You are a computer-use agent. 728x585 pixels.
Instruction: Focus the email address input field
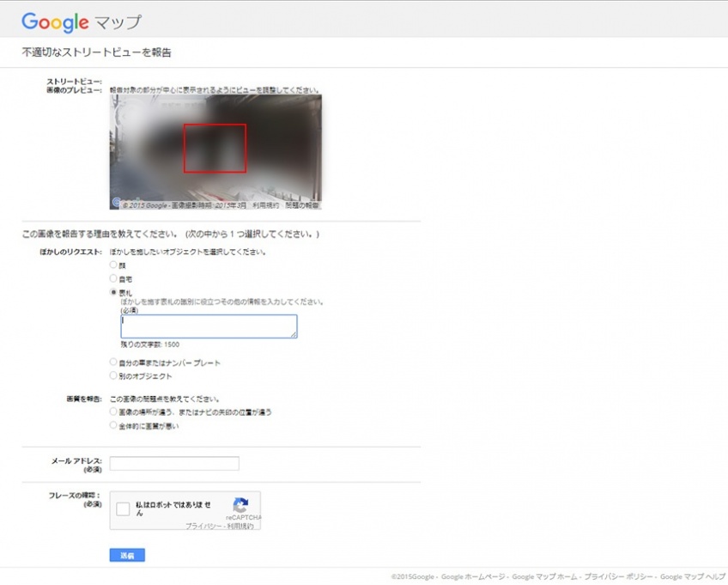(174, 464)
